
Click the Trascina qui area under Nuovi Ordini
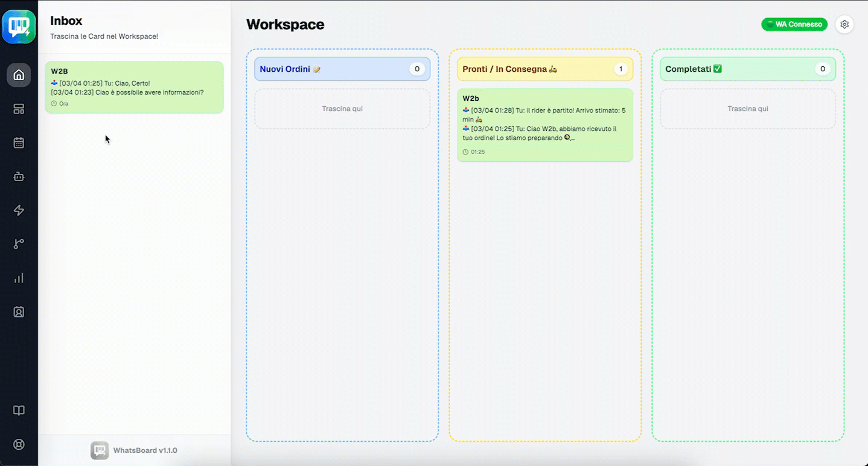(342, 109)
